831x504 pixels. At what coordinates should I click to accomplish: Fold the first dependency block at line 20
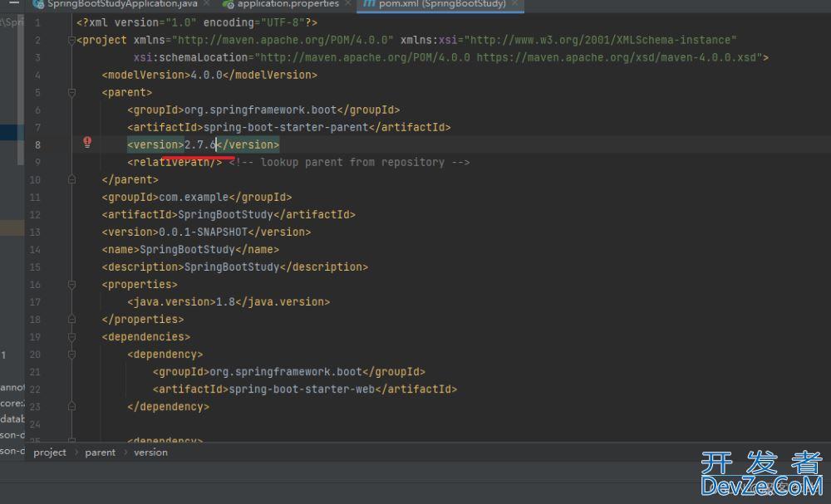pos(72,354)
